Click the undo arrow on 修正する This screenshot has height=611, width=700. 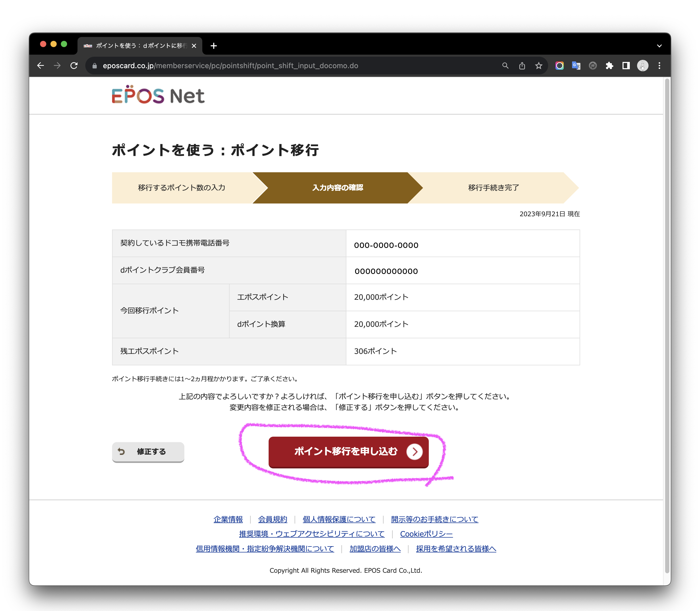click(x=121, y=451)
